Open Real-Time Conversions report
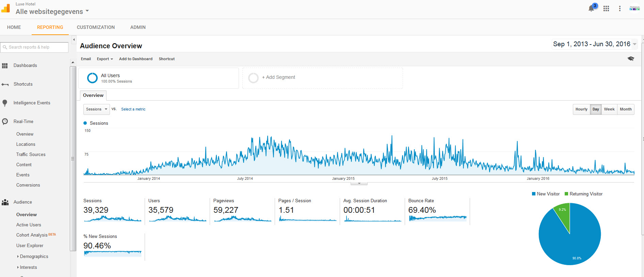The image size is (644, 277). point(28,185)
